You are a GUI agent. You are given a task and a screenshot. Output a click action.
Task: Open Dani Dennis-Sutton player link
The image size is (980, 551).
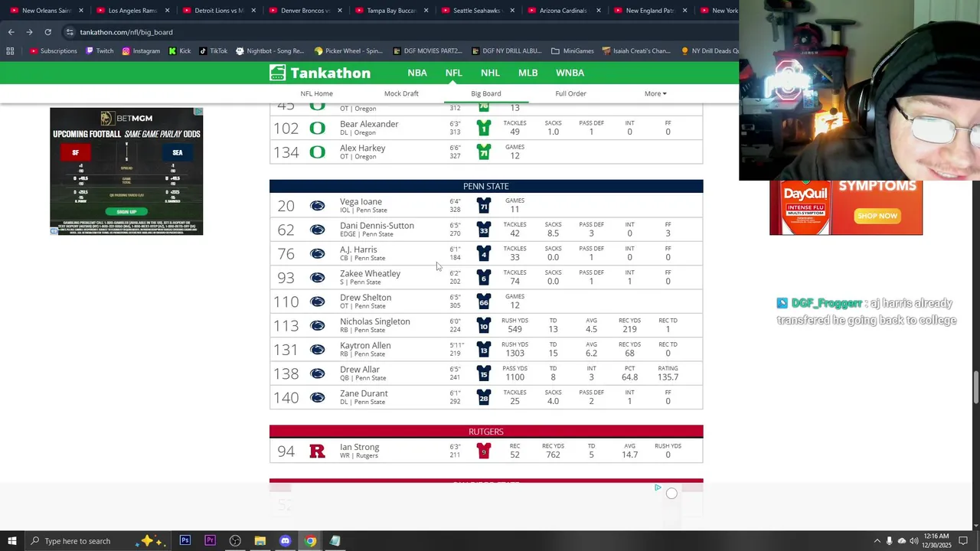coord(377,226)
